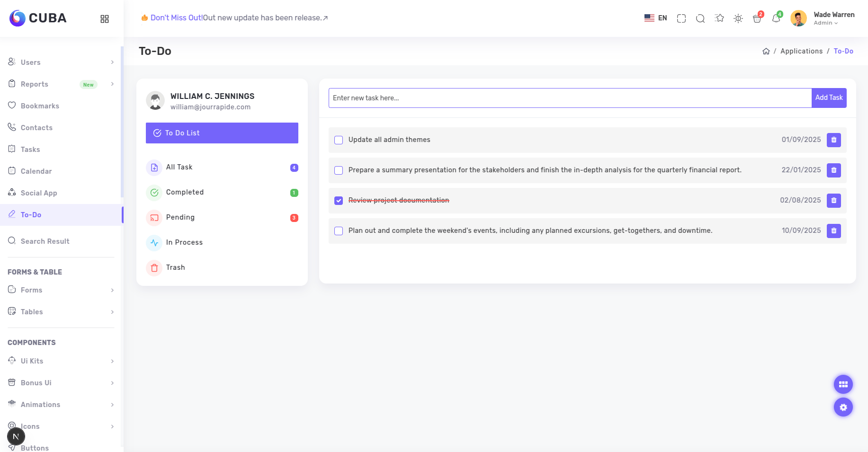The width and height of the screenshot is (868, 452).
Task: Open the Calendar sidebar item
Action: pyautogui.click(x=36, y=171)
